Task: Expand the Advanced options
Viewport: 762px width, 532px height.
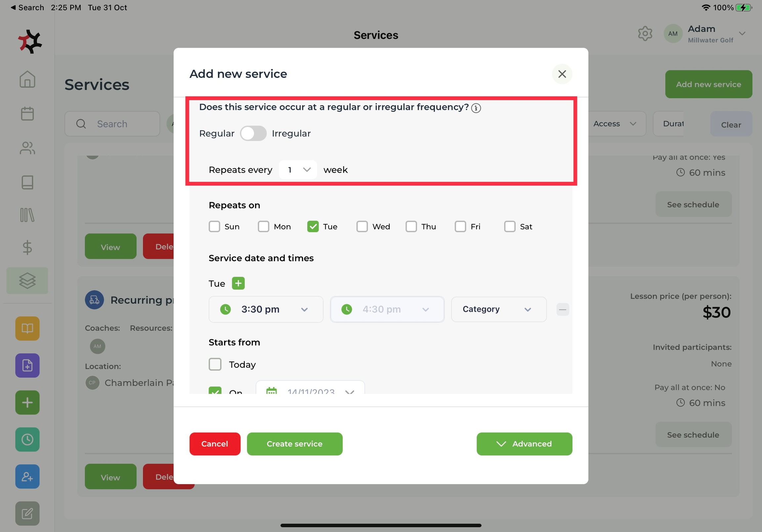Action: (524, 444)
